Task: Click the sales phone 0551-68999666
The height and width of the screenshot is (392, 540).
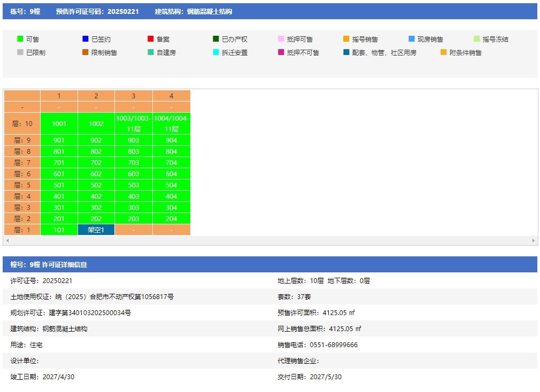Action: coord(334,345)
